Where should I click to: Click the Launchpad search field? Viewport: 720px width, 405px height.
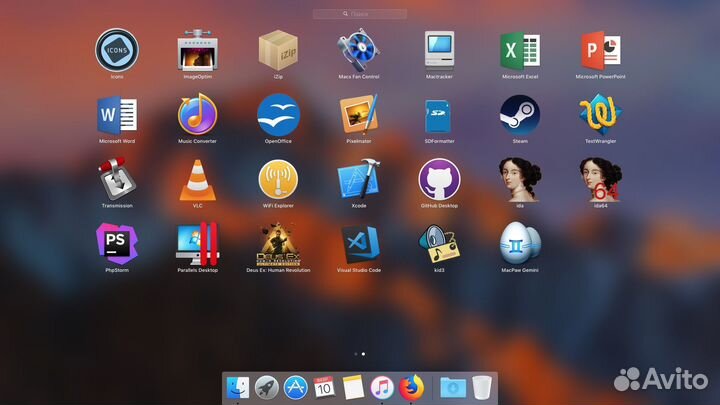360,14
